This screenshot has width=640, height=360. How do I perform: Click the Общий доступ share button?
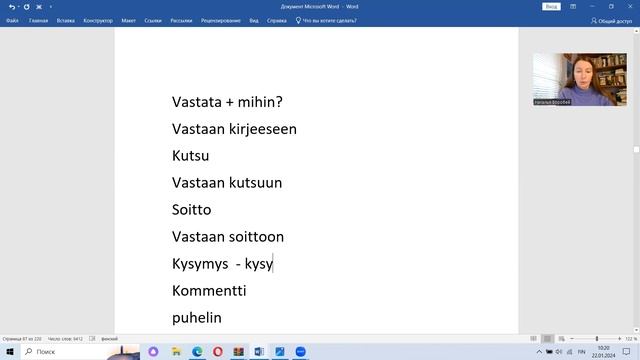(x=611, y=21)
